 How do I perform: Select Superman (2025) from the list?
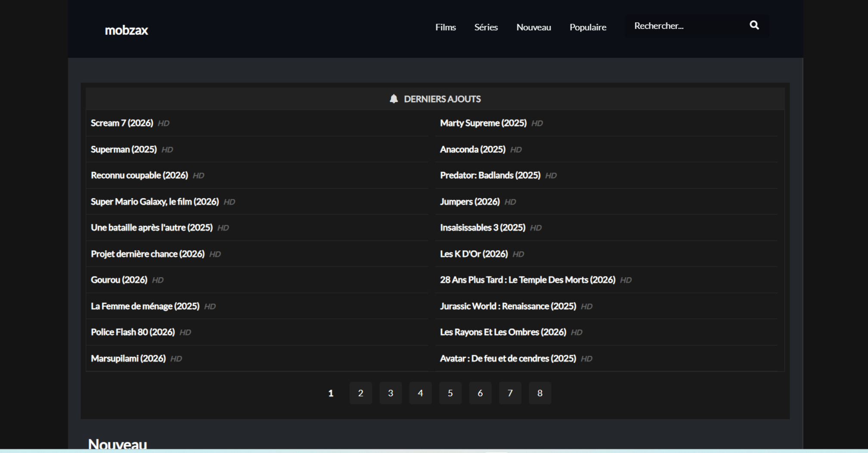[124, 149]
